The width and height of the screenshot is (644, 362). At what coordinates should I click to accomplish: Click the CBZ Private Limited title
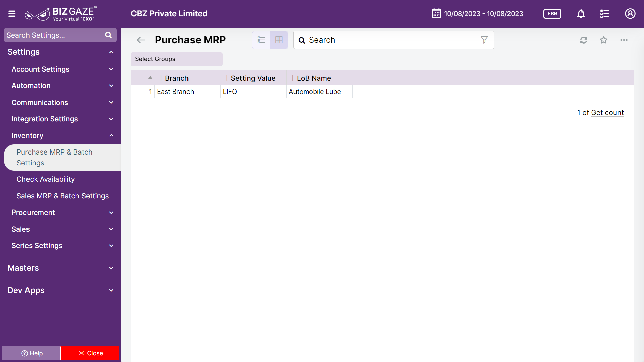pos(169,14)
